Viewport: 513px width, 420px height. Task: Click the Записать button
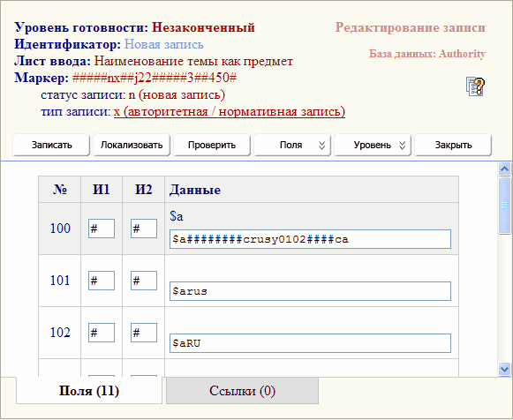pyautogui.click(x=51, y=145)
